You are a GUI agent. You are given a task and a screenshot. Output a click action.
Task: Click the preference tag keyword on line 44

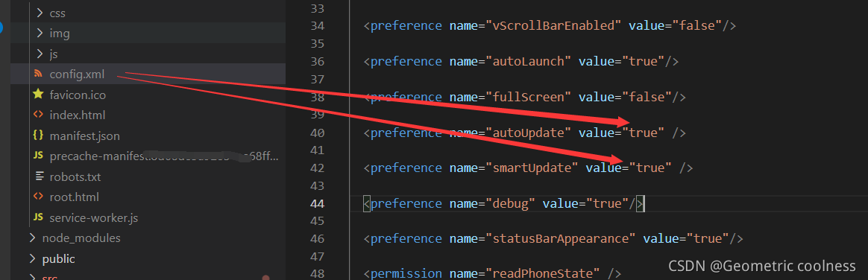click(406, 204)
